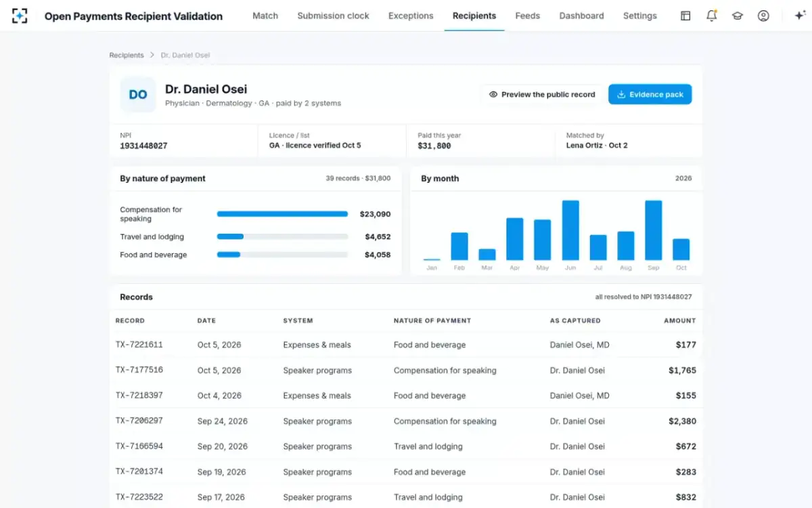The height and width of the screenshot is (508, 812).
Task: Download the Evidence pack
Action: [x=650, y=95]
